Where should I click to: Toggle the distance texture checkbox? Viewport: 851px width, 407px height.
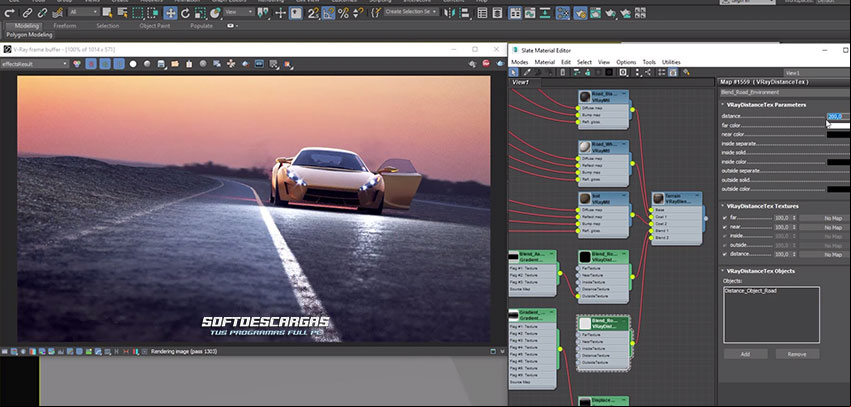tap(725, 254)
